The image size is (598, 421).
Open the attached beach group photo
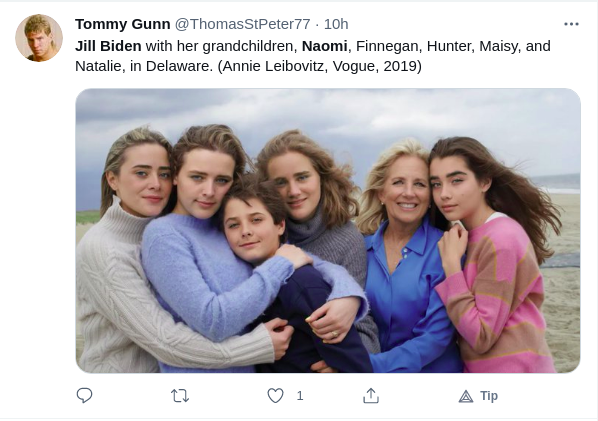tap(328, 230)
